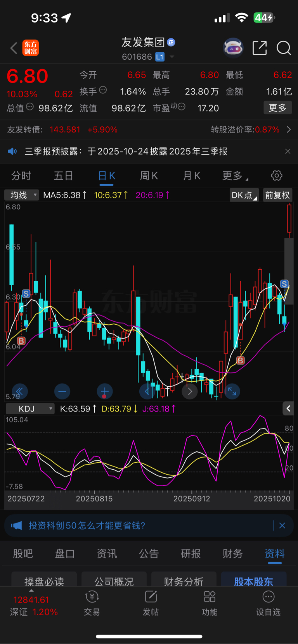Open the 操盘必读 sub-tab
Viewport: 298px width, 644px height.
tap(44, 580)
